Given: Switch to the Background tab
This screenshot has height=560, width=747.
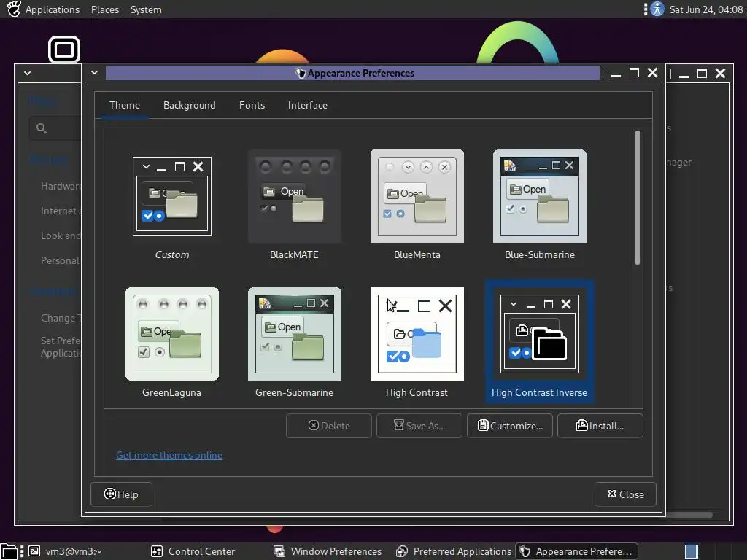Looking at the screenshot, I should 190,105.
